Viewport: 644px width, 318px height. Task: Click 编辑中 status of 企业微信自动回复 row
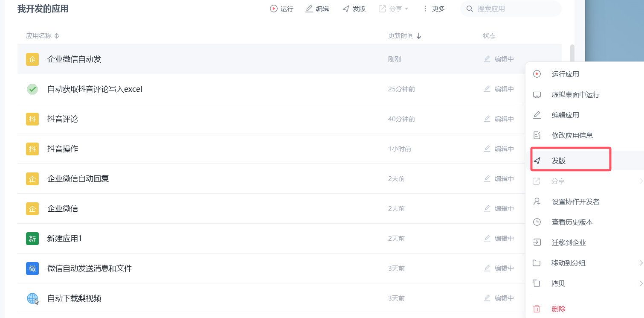coord(504,179)
